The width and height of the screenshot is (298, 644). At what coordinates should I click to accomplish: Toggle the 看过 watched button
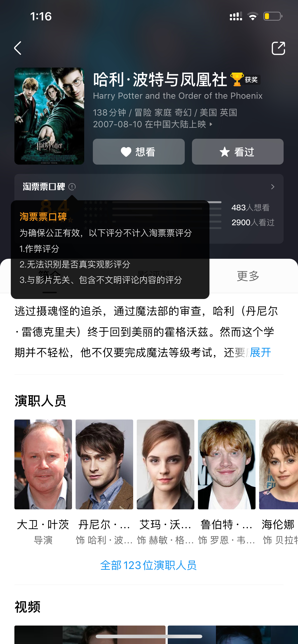[238, 152]
